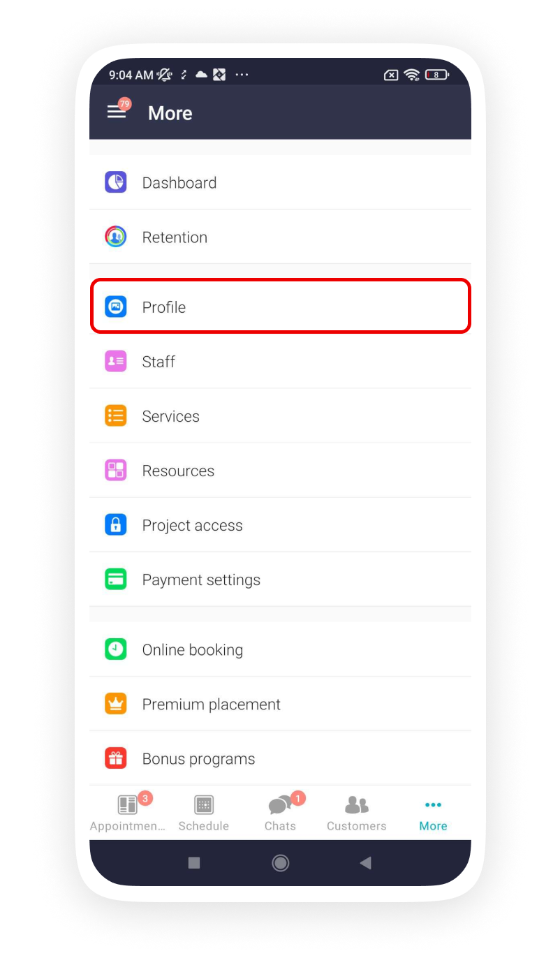Tap the Resources grid icon

pos(116,470)
